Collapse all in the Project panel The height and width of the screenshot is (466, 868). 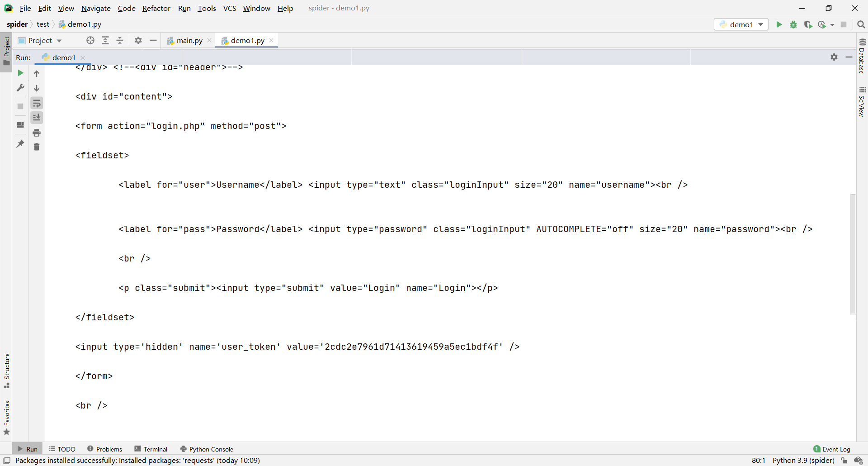120,40
